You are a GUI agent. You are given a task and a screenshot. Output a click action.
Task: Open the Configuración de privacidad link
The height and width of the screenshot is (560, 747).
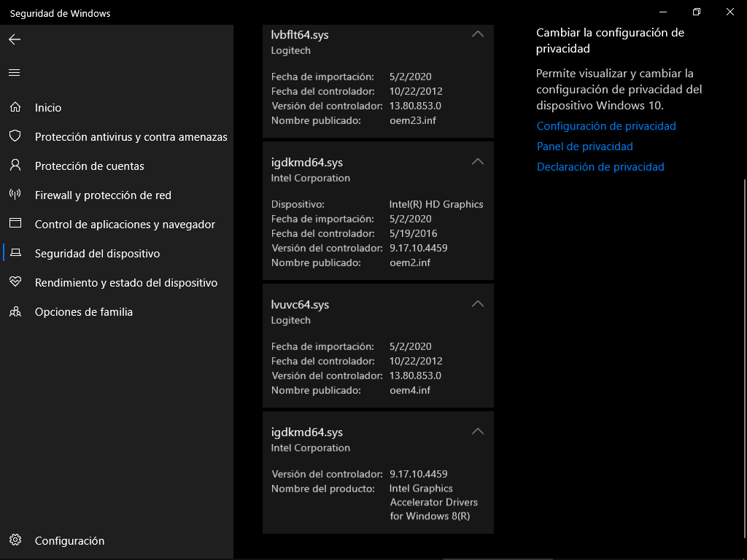pos(606,126)
